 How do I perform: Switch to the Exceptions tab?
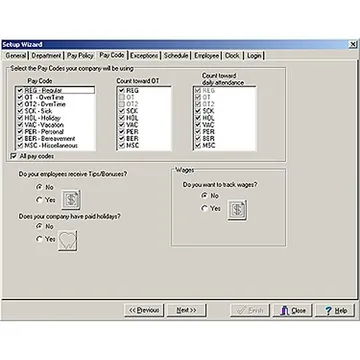144,56
